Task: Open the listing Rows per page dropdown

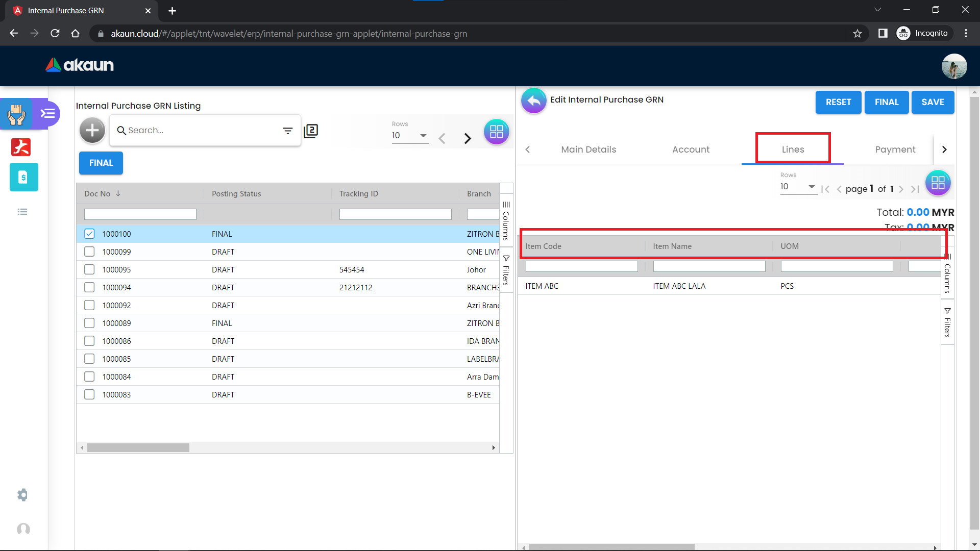Action: [x=410, y=136]
